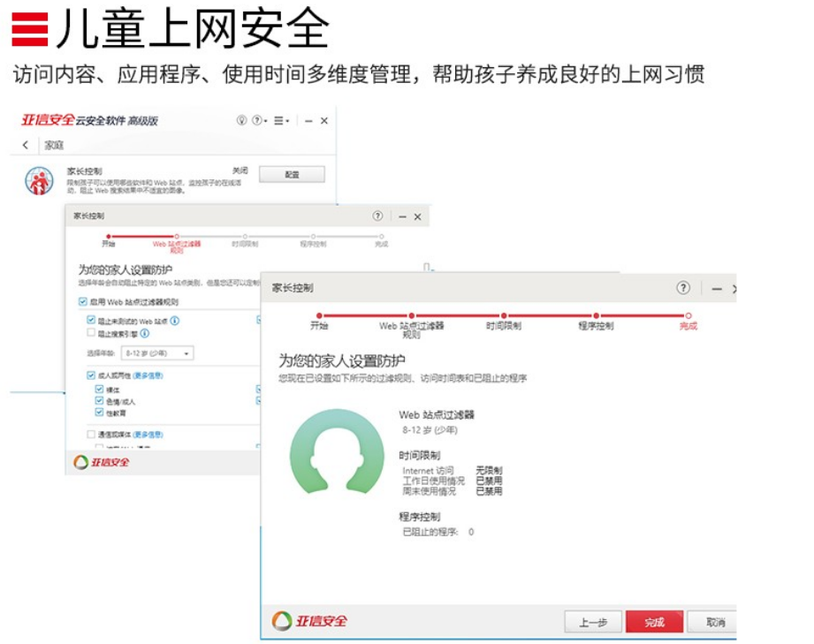Click info icon beside 阻止搜索引擎
The image size is (814, 644).
[x=145, y=333]
